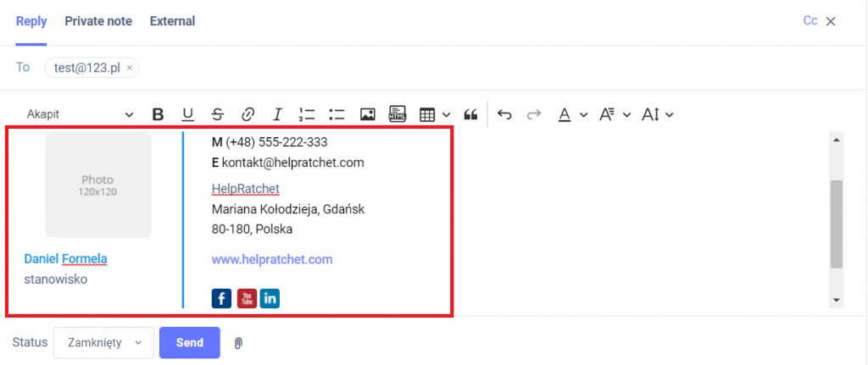Insert a bulleted list

tap(337, 114)
